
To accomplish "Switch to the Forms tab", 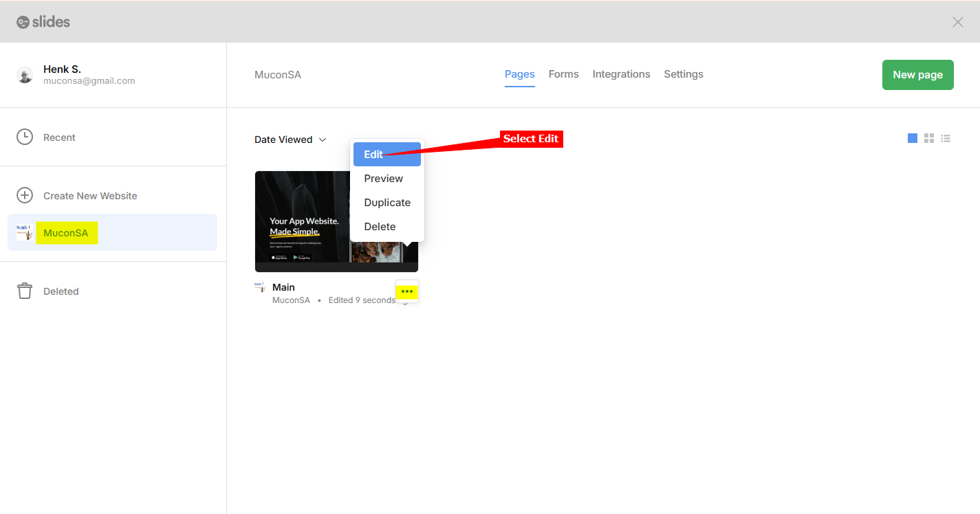I will pos(563,74).
